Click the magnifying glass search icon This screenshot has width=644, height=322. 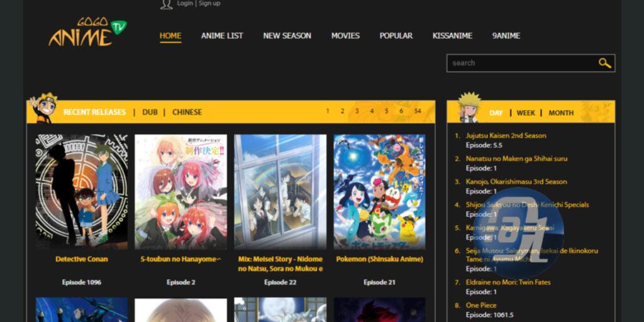click(604, 64)
